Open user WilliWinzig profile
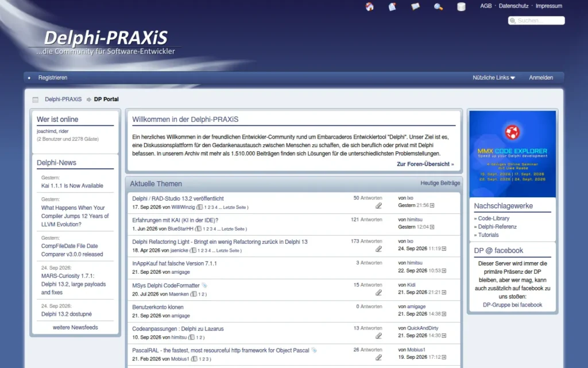Viewport: 588px width, 368px height. coord(183,207)
